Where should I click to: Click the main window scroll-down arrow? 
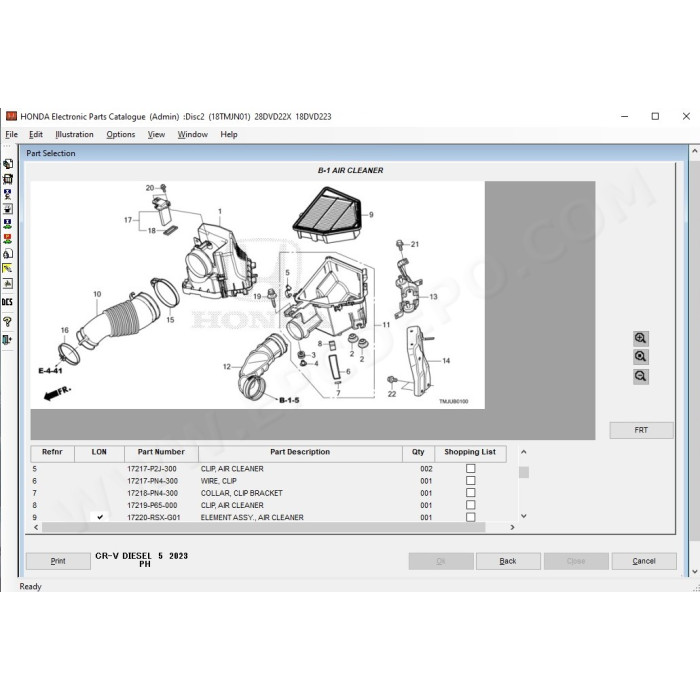(x=695, y=571)
